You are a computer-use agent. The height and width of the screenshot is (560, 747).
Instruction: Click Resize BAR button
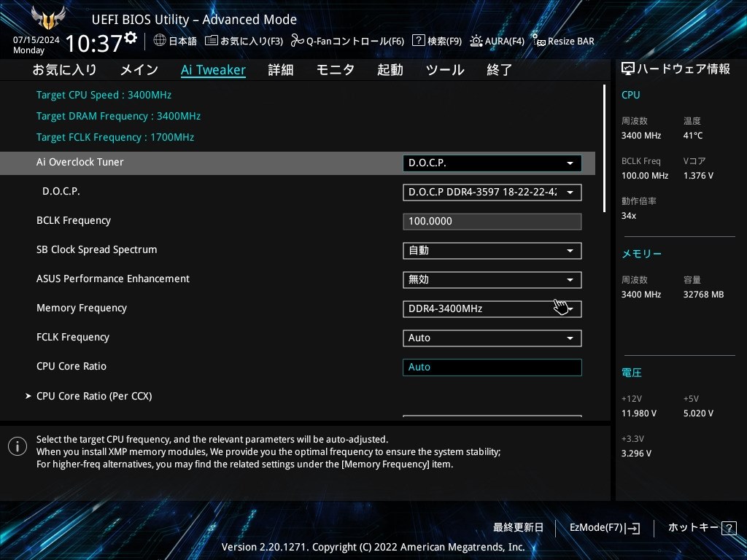563,41
